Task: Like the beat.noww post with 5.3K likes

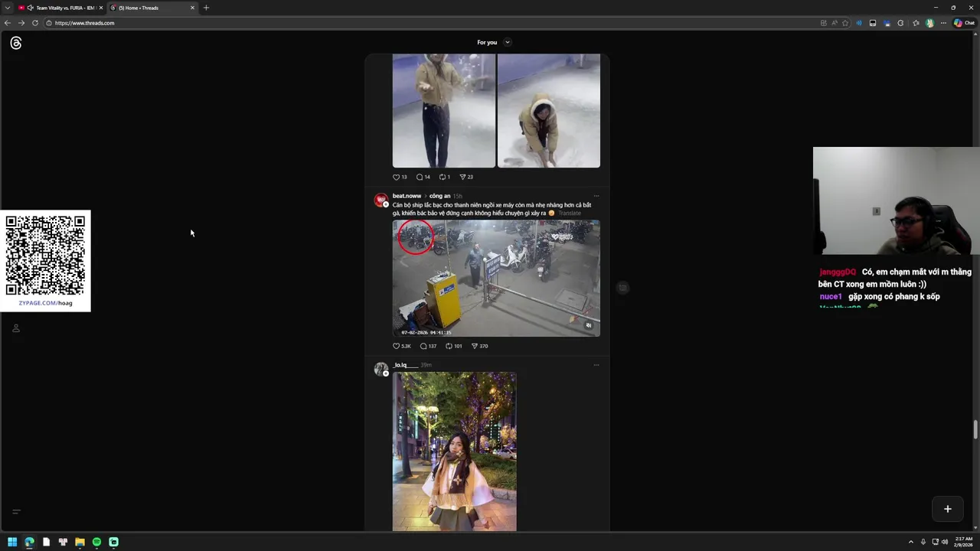Action: click(402, 346)
